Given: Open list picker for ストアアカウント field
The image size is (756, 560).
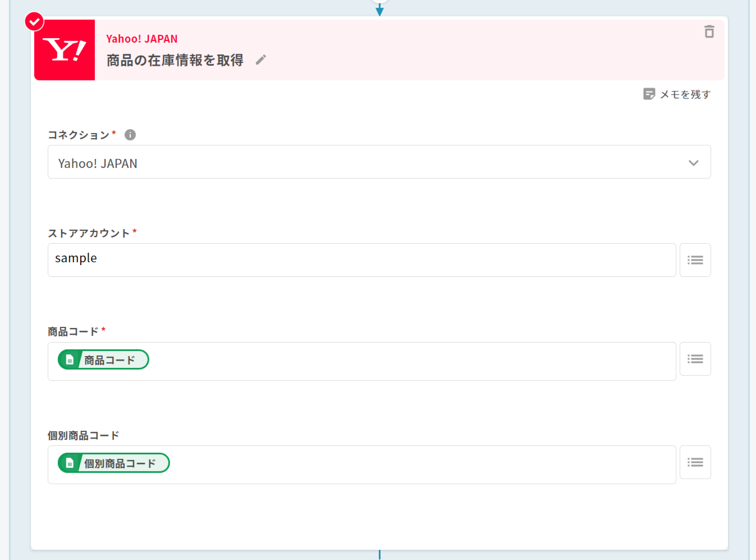Looking at the screenshot, I should pos(695,260).
